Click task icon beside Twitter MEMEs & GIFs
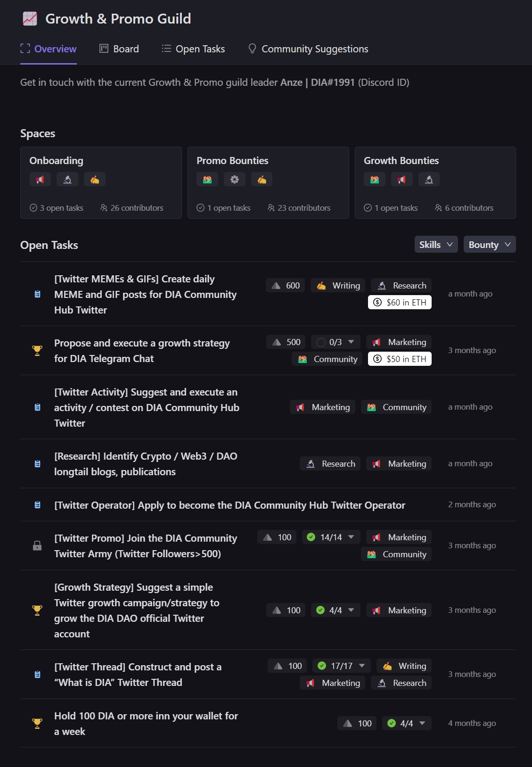 [38, 294]
